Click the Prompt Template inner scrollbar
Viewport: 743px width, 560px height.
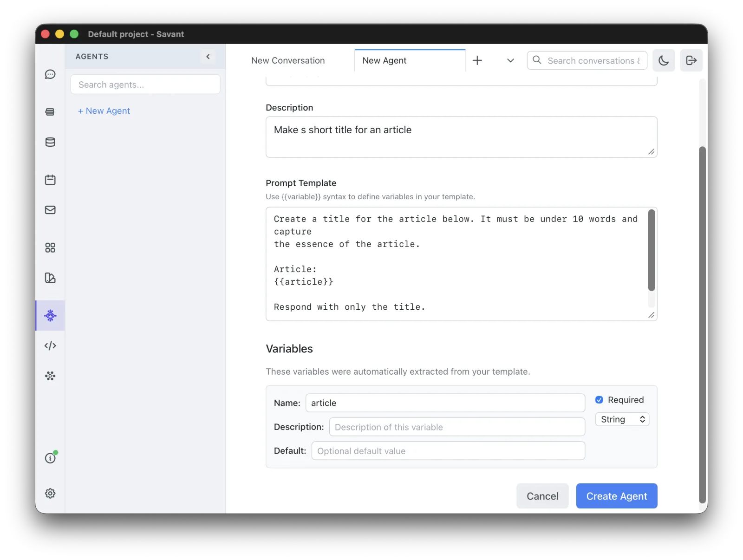652,250
